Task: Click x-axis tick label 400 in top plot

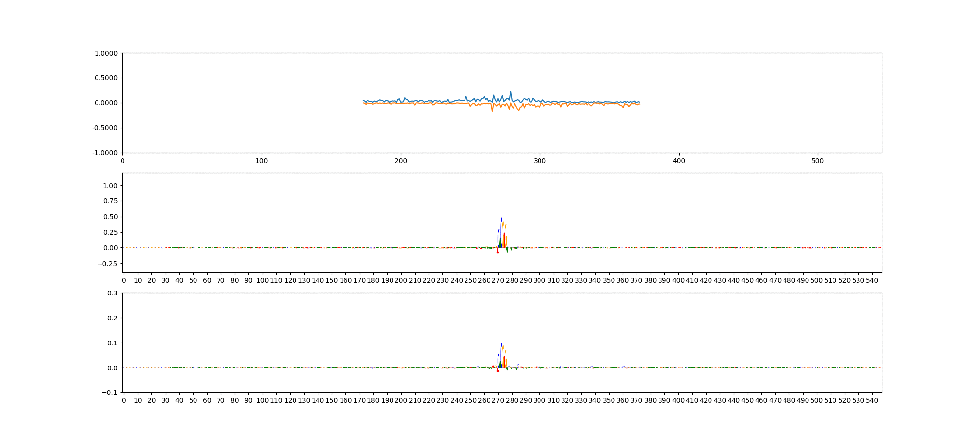Action: (x=679, y=161)
